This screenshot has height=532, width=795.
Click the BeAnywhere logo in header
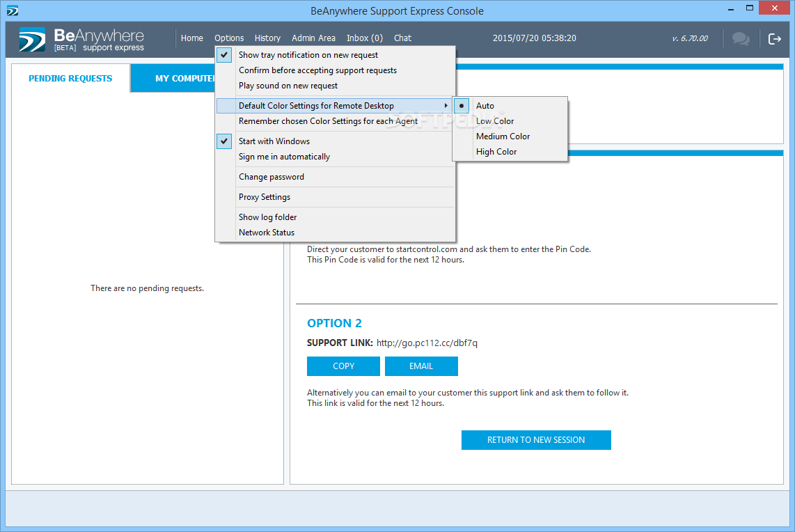(x=82, y=40)
